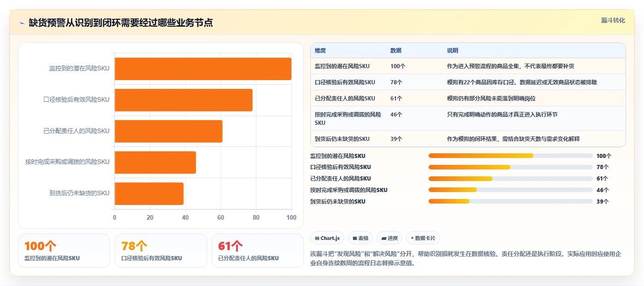The image size is (644, 286).
Task: Click the 数据卡片 tag chip
Action: tap(423, 238)
